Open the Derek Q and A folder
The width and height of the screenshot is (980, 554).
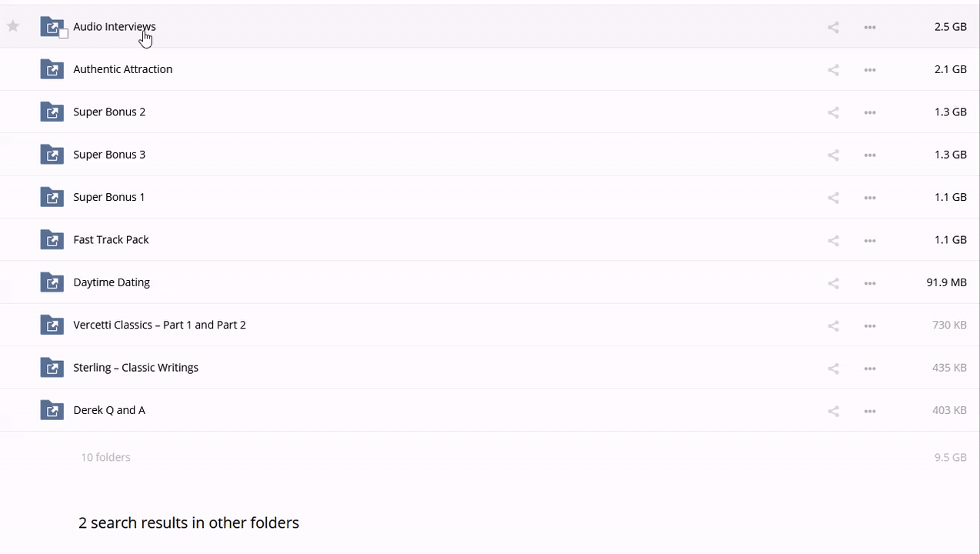[109, 410]
